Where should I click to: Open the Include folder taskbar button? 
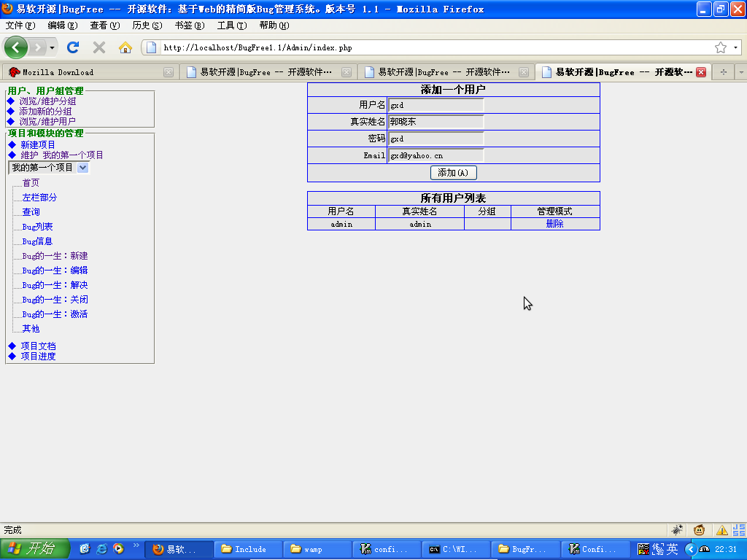coord(248,549)
